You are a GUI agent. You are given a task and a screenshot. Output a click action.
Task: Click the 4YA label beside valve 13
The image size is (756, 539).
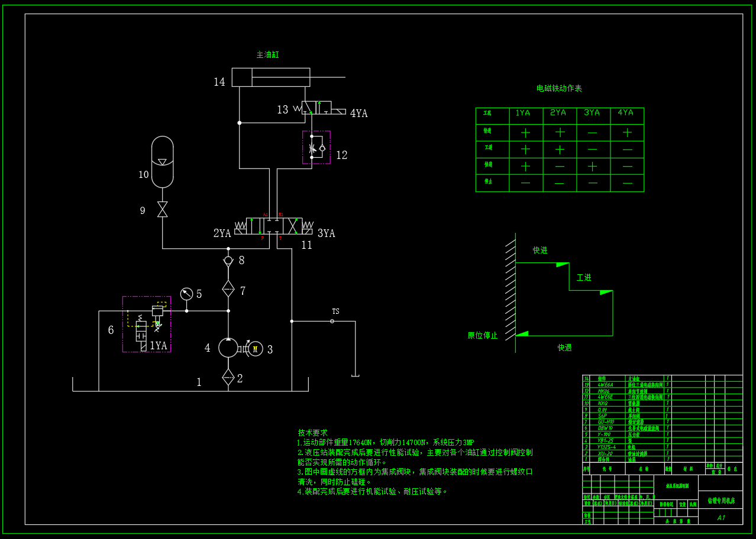(358, 113)
